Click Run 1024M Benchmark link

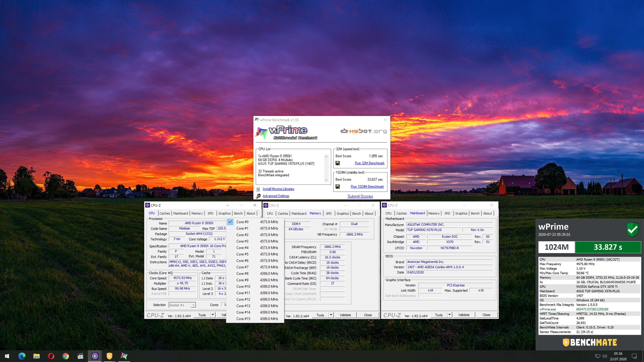pyautogui.click(x=367, y=187)
